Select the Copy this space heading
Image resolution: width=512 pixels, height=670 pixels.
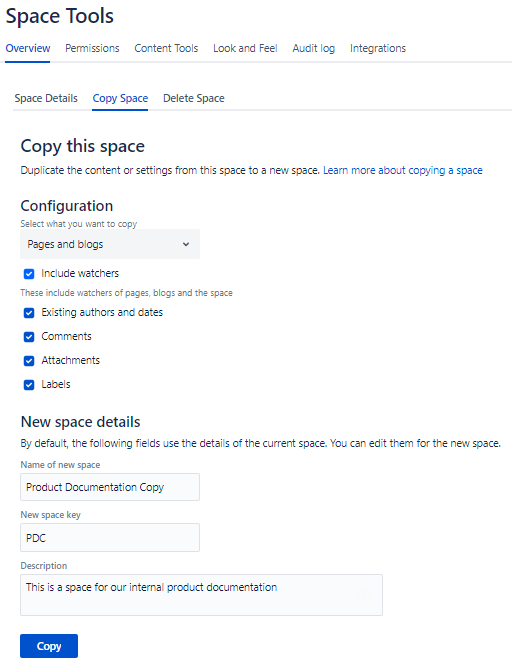(82, 146)
